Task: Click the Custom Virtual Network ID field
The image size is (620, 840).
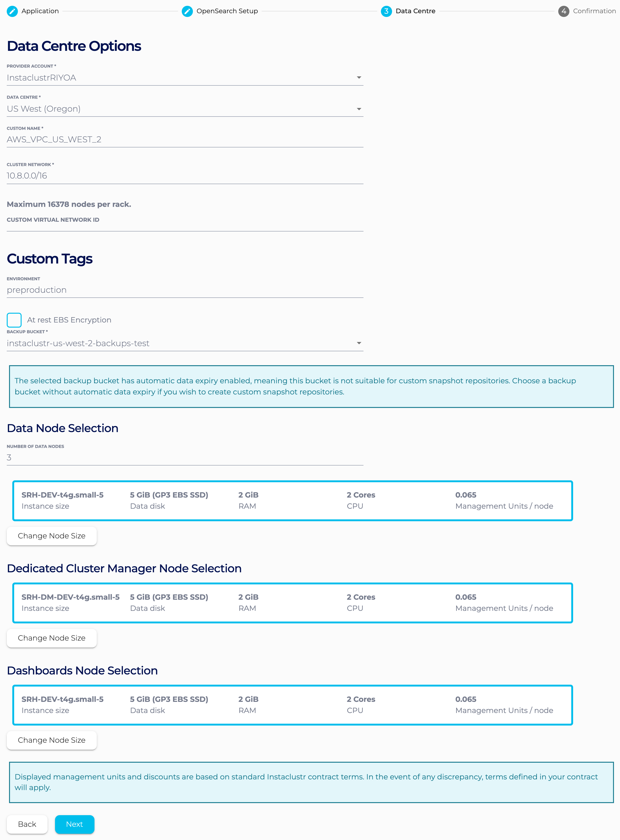Action: pos(185,226)
